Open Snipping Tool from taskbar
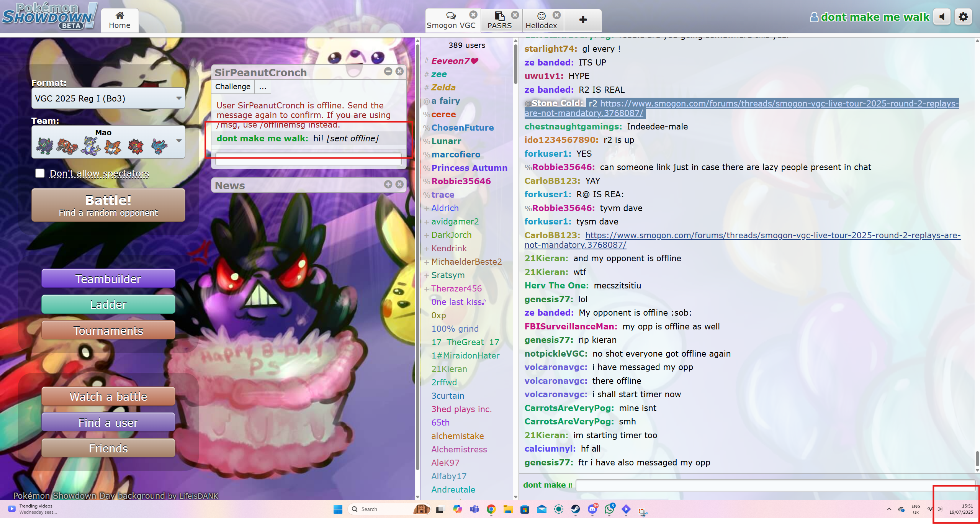This screenshot has height=524, width=980. pyautogui.click(x=643, y=511)
